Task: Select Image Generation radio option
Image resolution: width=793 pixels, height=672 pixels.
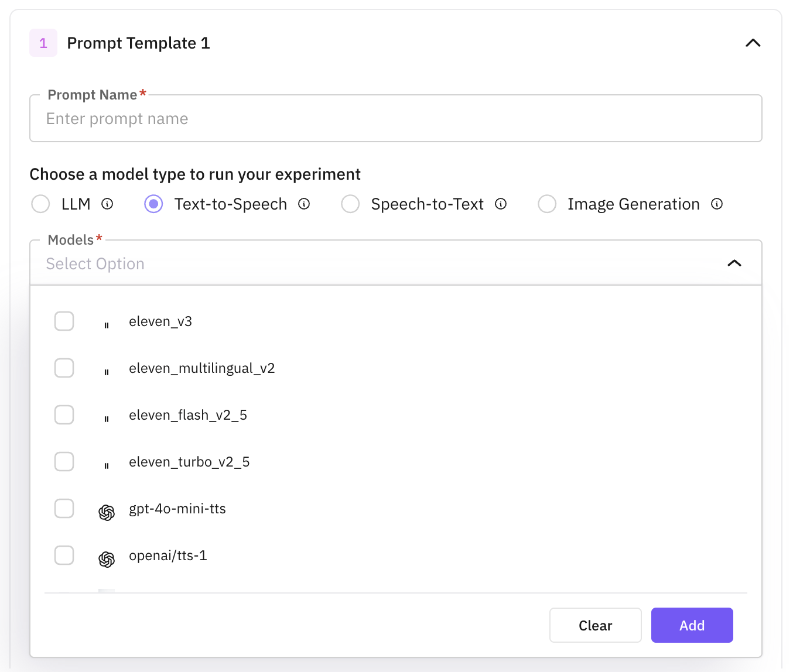Action: tap(547, 204)
